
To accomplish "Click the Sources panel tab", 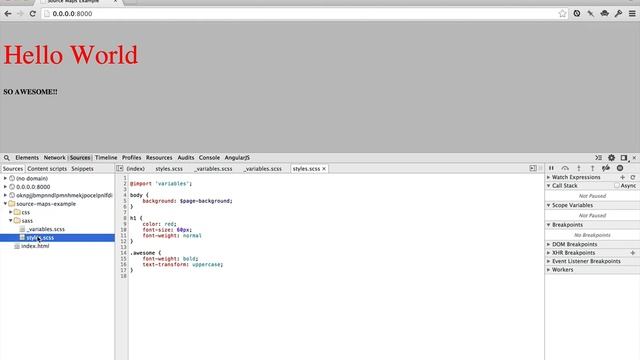I will pos(80,158).
